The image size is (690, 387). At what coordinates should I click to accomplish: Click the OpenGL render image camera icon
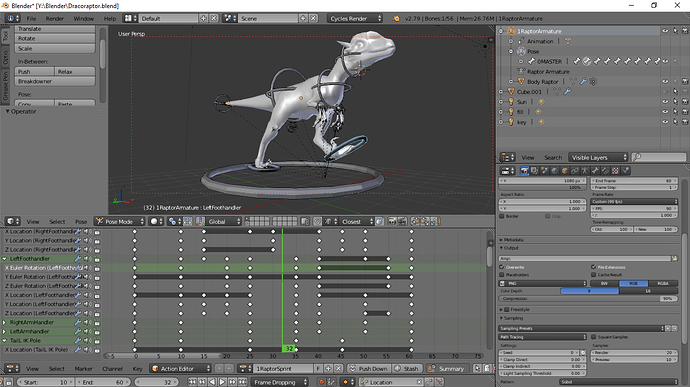click(x=392, y=221)
